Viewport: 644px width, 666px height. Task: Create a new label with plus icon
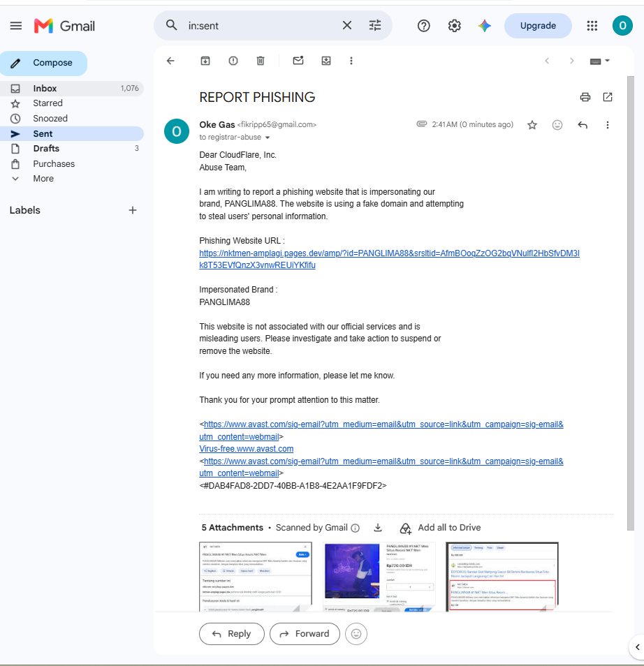133,210
